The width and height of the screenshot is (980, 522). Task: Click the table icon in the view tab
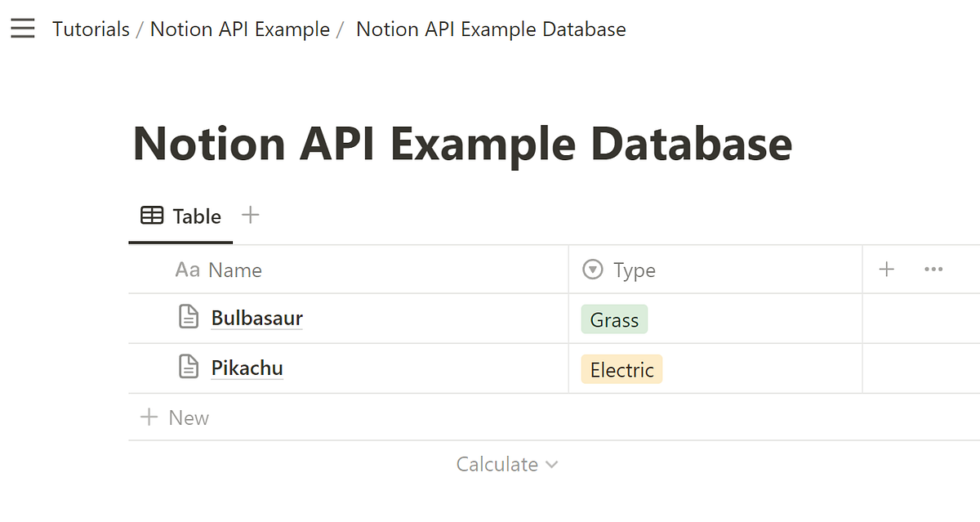[152, 216]
